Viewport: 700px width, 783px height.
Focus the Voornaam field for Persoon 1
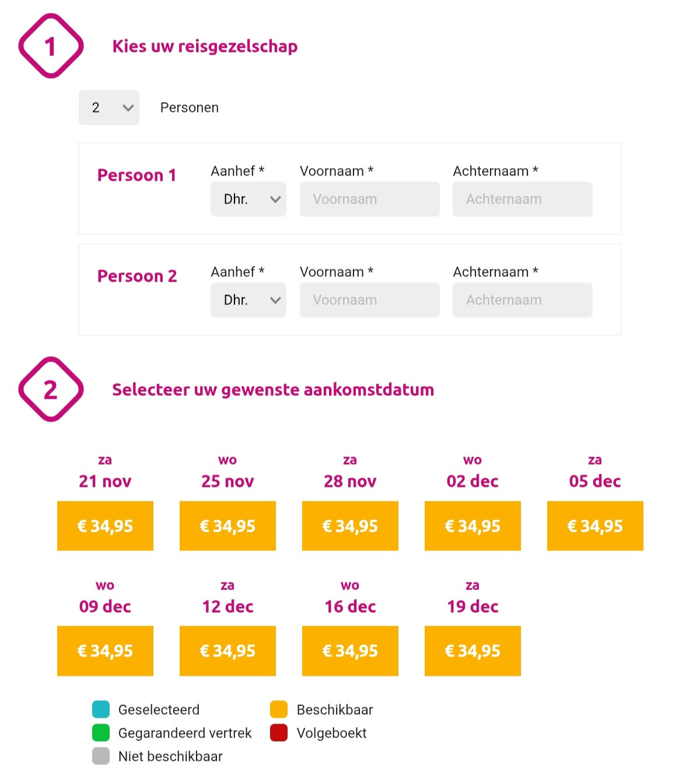tap(370, 199)
